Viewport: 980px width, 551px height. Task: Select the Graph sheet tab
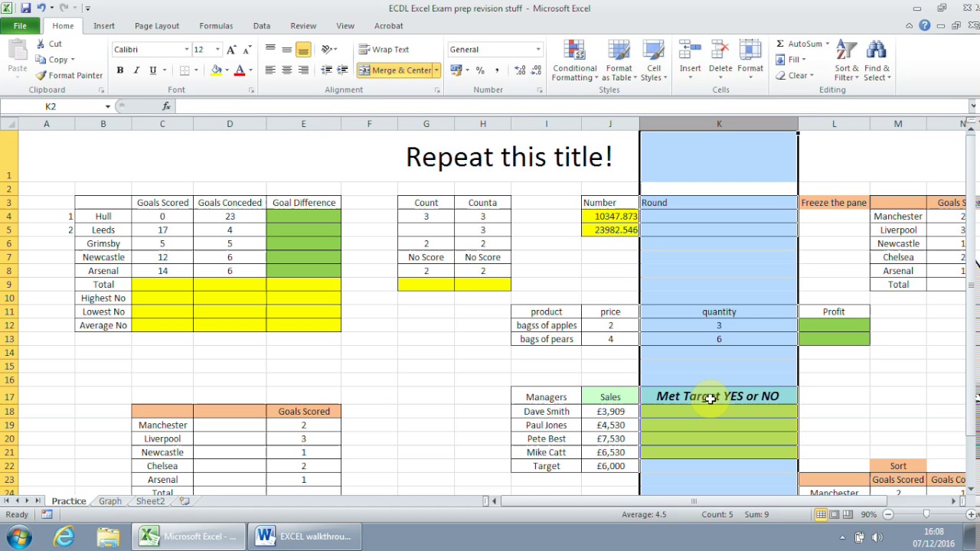[x=109, y=501]
